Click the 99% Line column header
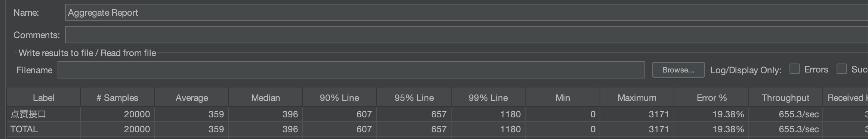Image resolution: width=868 pixels, height=139 pixels. coord(488,98)
